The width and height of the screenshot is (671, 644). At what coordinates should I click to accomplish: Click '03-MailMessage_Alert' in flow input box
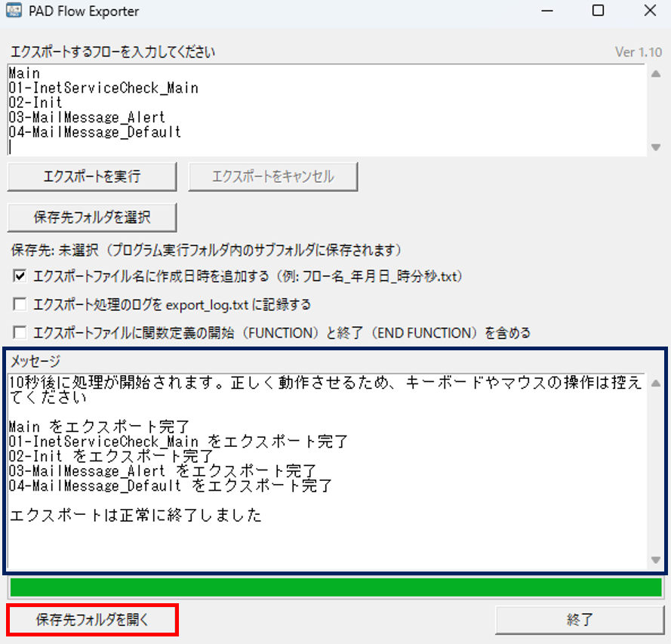coord(87,117)
